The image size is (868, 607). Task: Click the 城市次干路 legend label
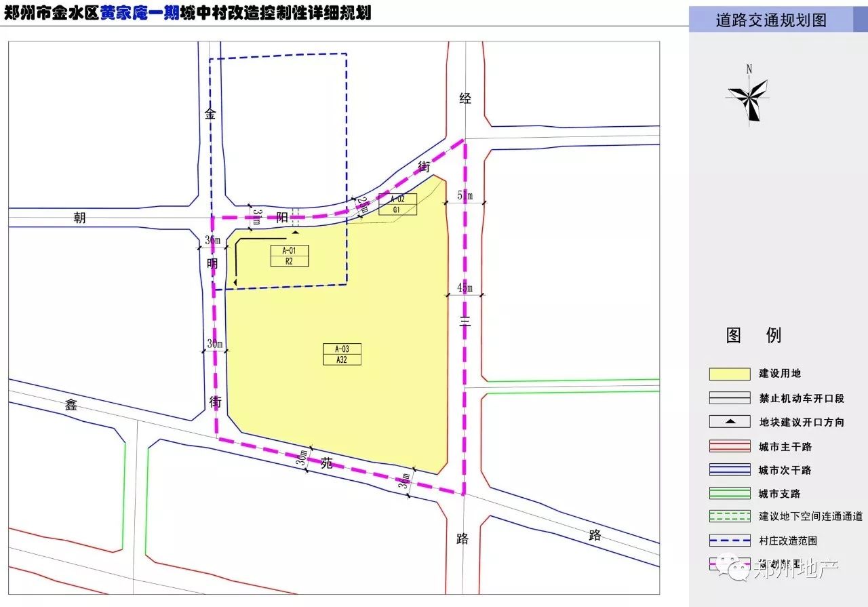785,469
